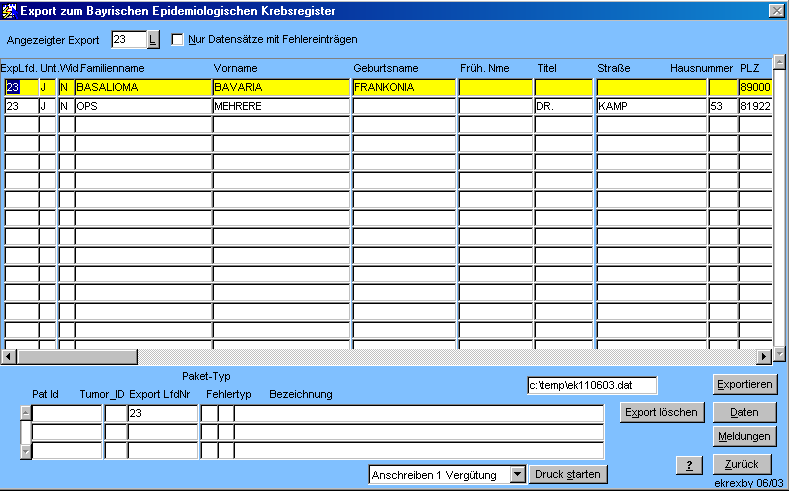Select the BASALIOMA family name cell
The height and width of the screenshot is (491, 789).
[142, 87]
